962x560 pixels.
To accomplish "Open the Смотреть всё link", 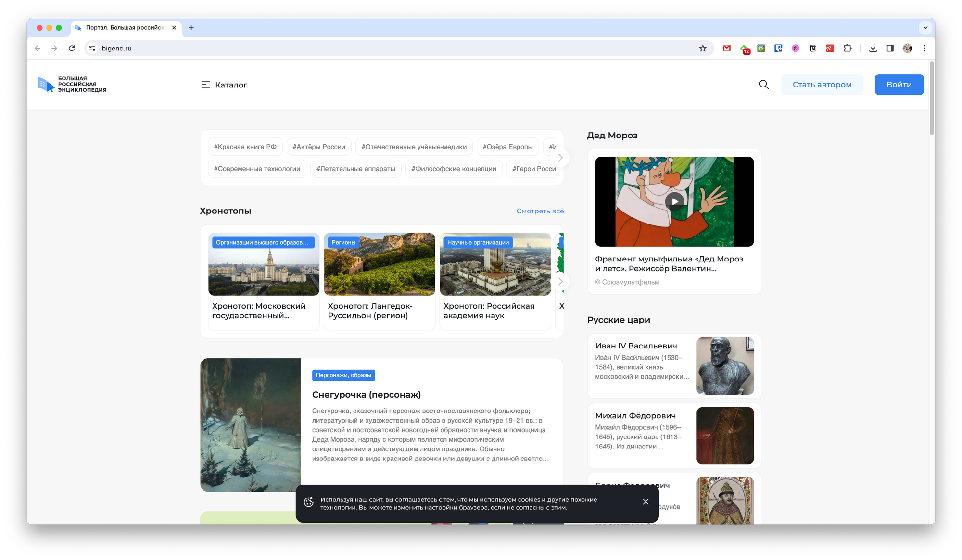I will [540, 211].
